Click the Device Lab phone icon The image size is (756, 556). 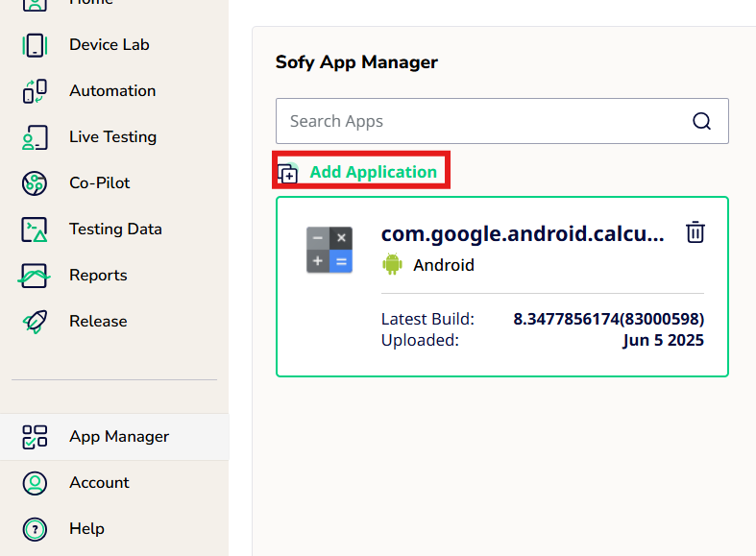[35, 45]
